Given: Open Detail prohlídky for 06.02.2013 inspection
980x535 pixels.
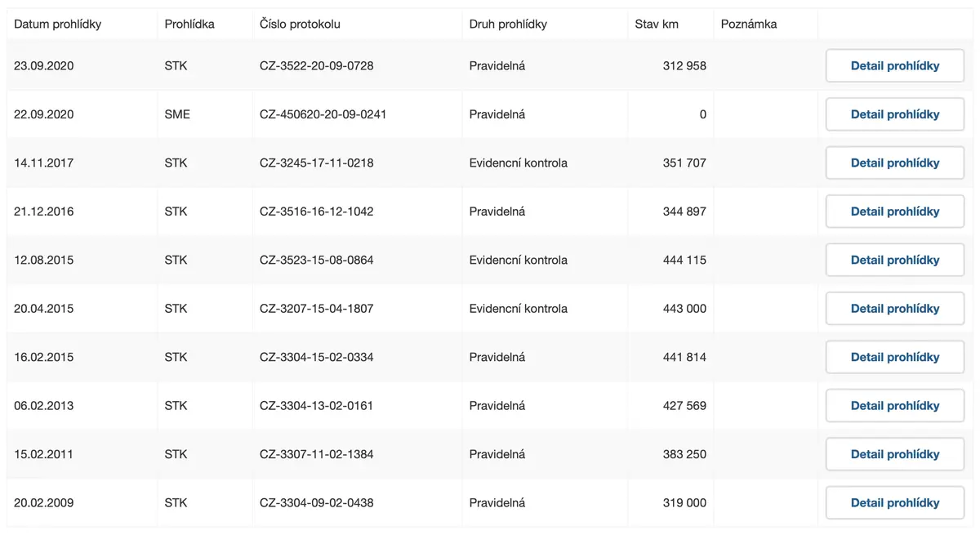Looking at the screenshot, I should [x=895, y=406].
